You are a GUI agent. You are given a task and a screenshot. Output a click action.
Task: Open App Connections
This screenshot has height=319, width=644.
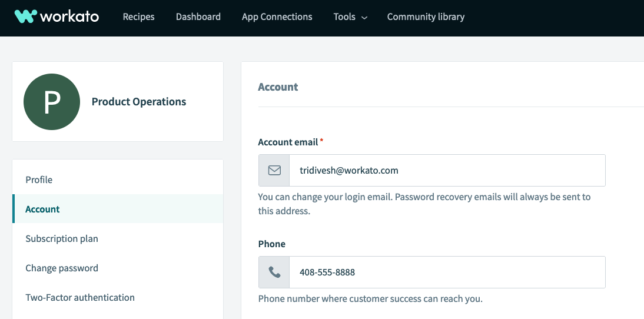[x=277, y=17]
